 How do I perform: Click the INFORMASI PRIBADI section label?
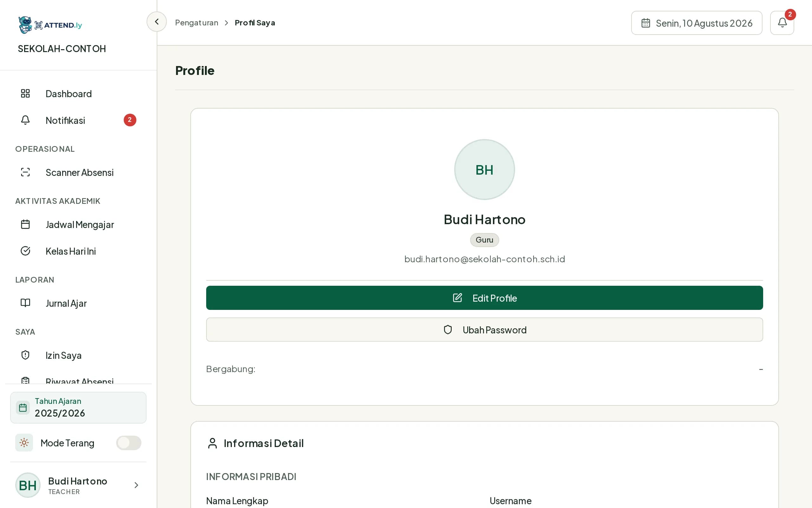(251, 477)
